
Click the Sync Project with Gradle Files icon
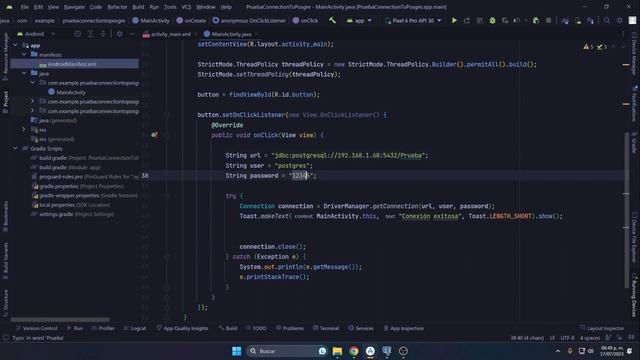(x=565, y=20)
